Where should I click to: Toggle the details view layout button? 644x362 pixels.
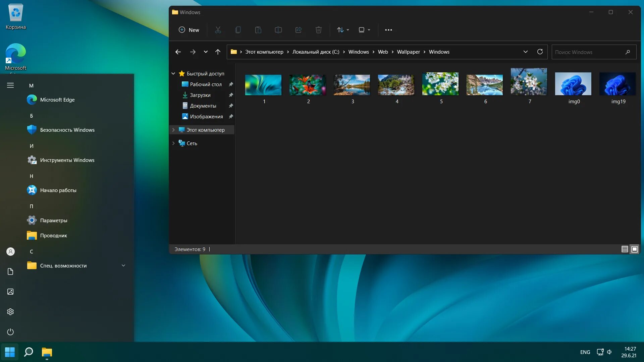[x=625, y=249]
